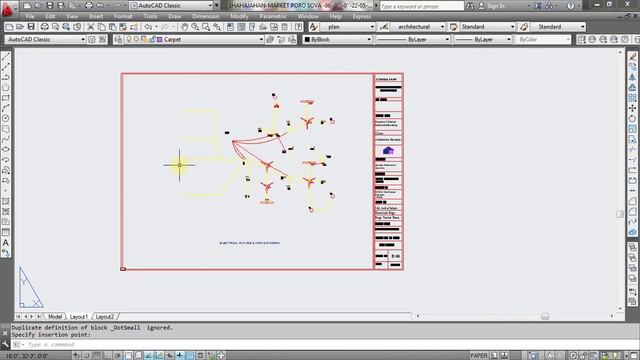Click the Cut scissors icon
Screen dimensions: 640x360
point(91,27)
